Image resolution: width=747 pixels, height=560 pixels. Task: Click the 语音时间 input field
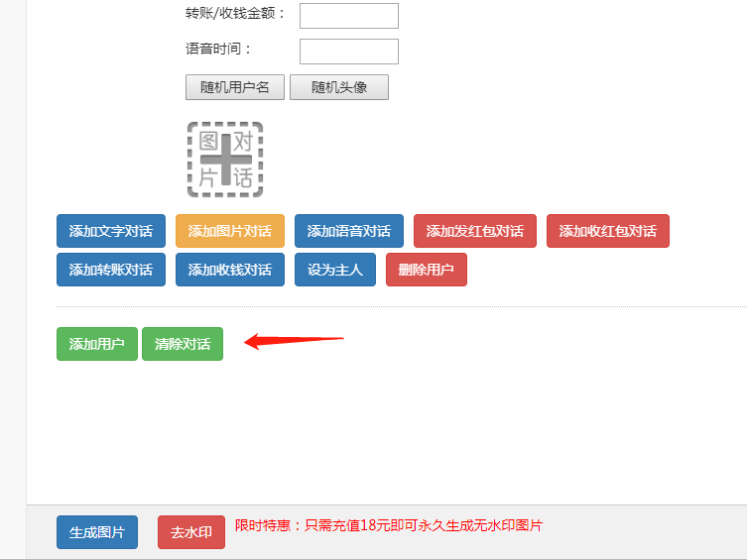[348, 52]
